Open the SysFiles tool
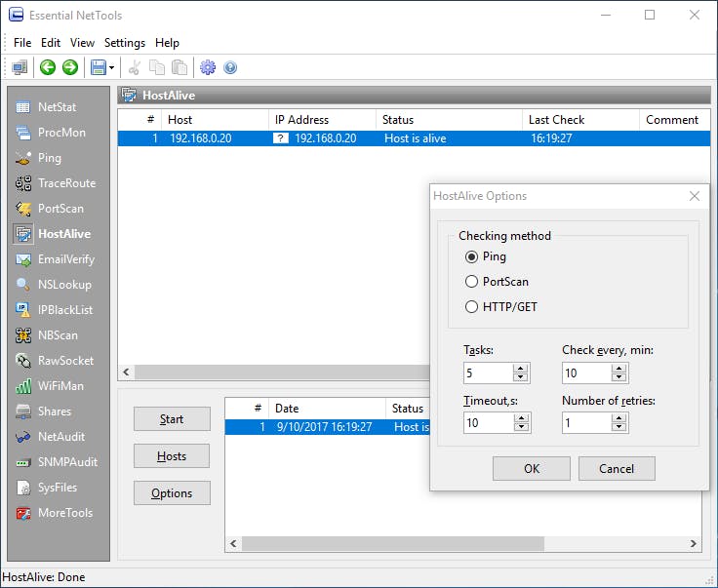718x588 pixels. pyautogui.click(x=46, y=488)
